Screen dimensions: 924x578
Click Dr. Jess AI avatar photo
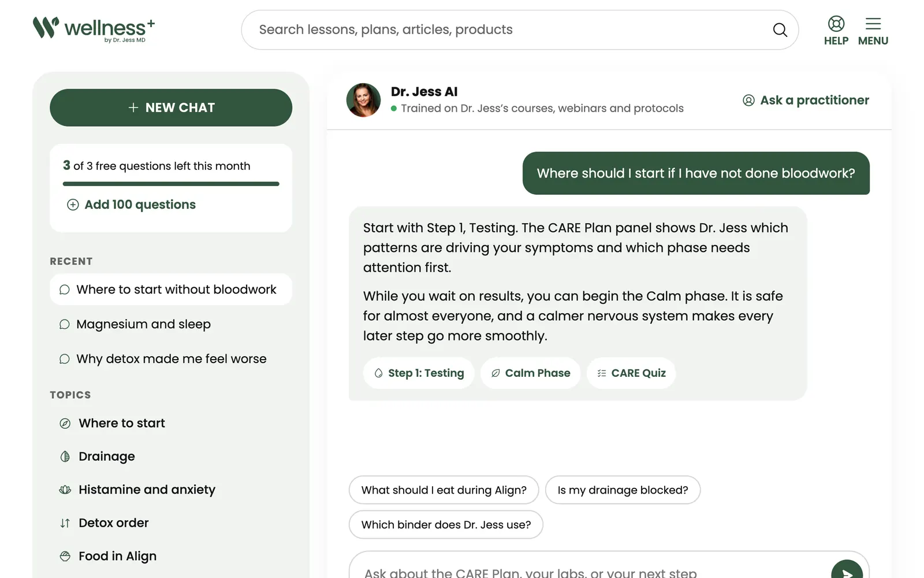point(363,100)
